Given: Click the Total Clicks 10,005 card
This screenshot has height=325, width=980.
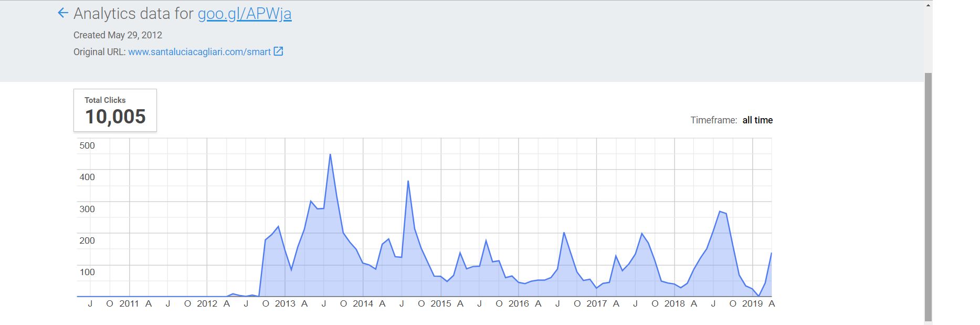Looking at the screenshot, I should (x=115, y=110).
